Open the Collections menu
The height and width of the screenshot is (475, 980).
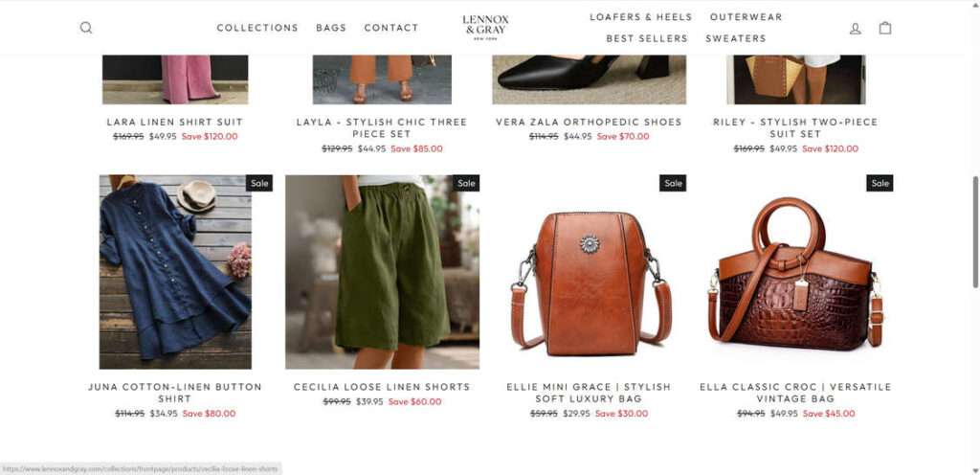tap(257, 28)
